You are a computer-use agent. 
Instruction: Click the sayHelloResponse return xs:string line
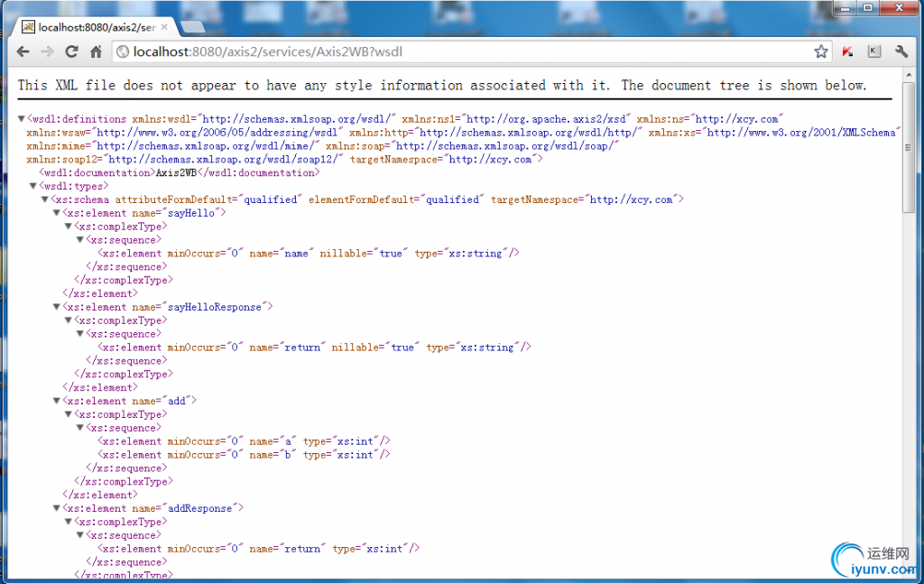click(315, 348)
